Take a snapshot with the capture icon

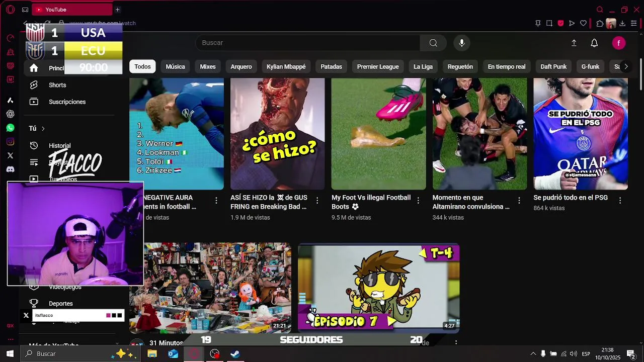tap(549, 23)
